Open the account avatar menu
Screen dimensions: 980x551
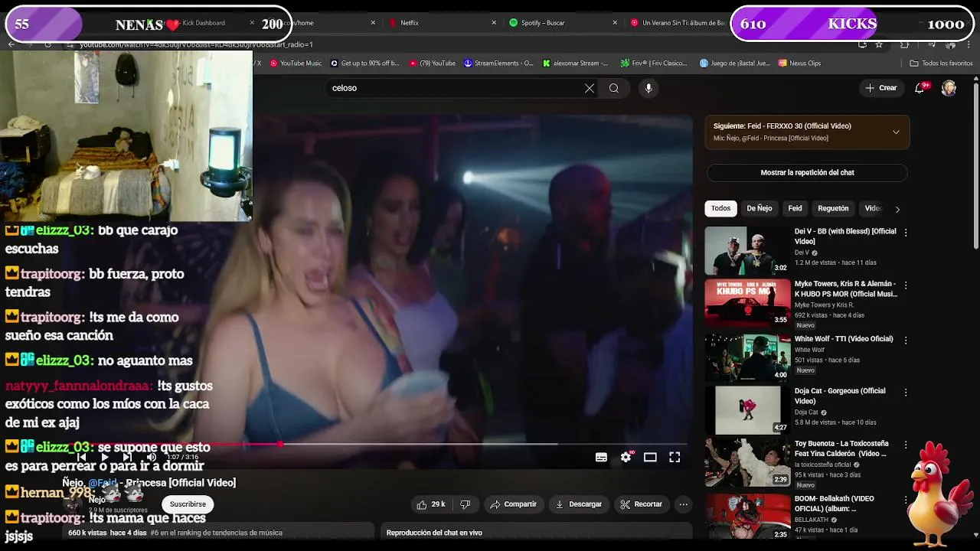coord(949,88)
